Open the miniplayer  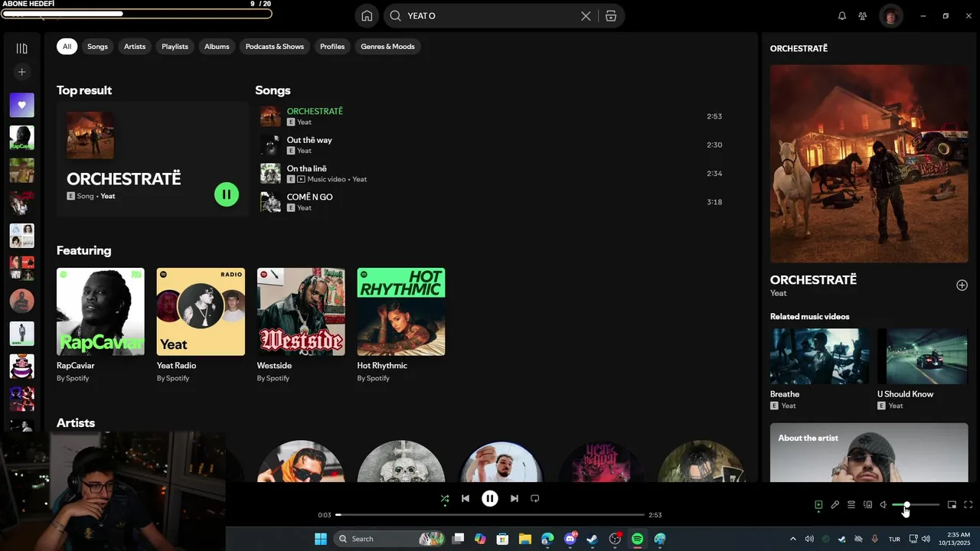pyautogui.click(x=952, y=505)
